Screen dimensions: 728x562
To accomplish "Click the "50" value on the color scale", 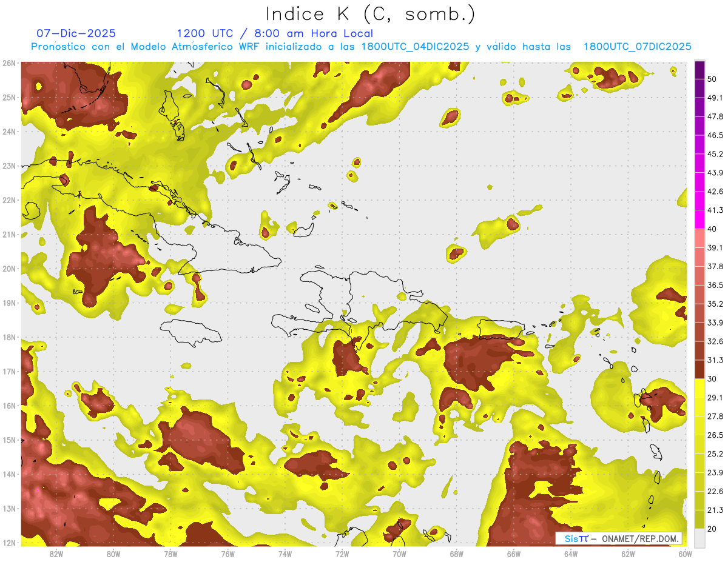I will tap(712, 79).
